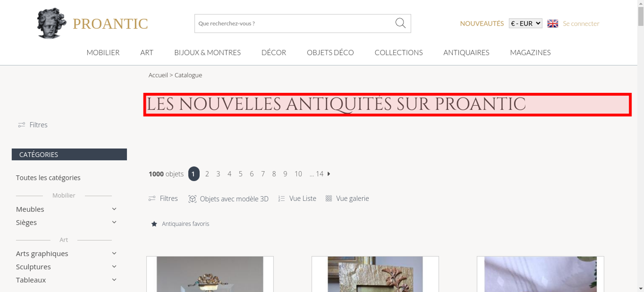The height and width of the screenshot is (292, 644).
Task: Open the NOUVEAUTÉS link
Action: click(x=482, y=23)
